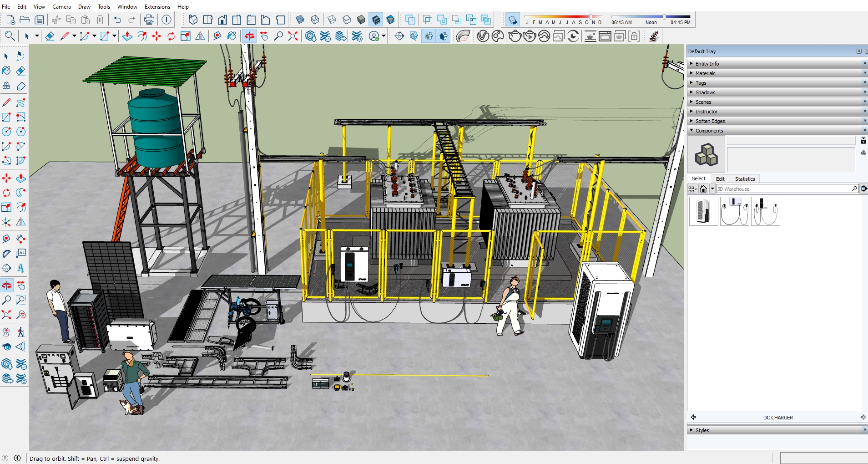868x464 pixels.
Task: Select the Move tool in top toolbar
Action: pyautogui.click(x=156, y=36)
